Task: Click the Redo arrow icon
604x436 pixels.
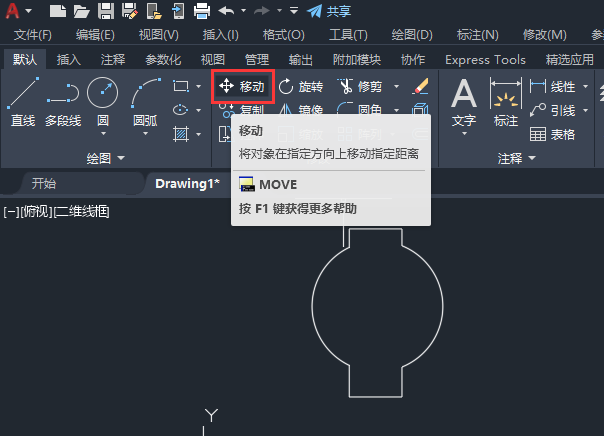Action: [262, 11]
